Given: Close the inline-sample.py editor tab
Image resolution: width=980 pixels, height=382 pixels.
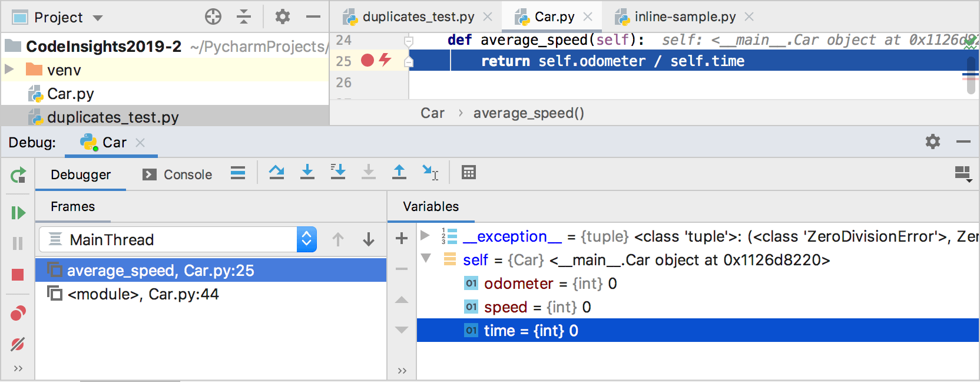Looking at the screenshot, I should click(749, 17).
